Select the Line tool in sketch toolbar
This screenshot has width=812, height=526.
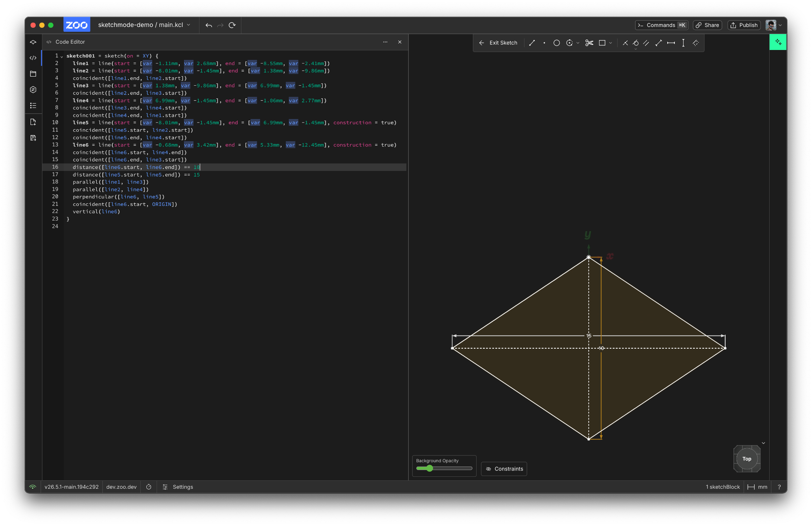532,43
